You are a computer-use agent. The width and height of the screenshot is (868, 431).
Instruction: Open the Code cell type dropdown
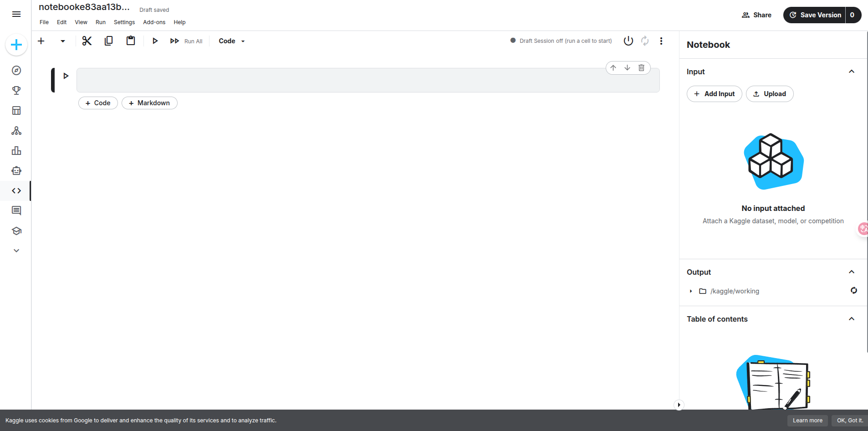[x=231, y=41]
